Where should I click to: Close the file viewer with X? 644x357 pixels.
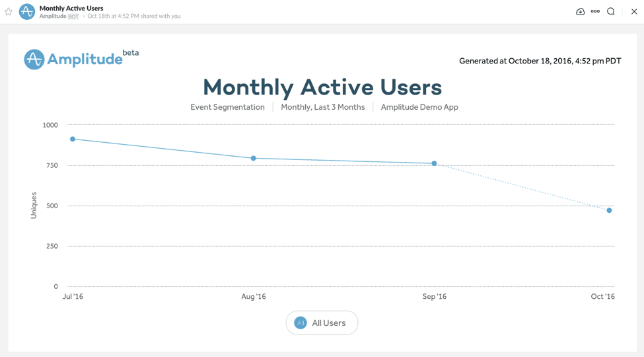point(634,12)
